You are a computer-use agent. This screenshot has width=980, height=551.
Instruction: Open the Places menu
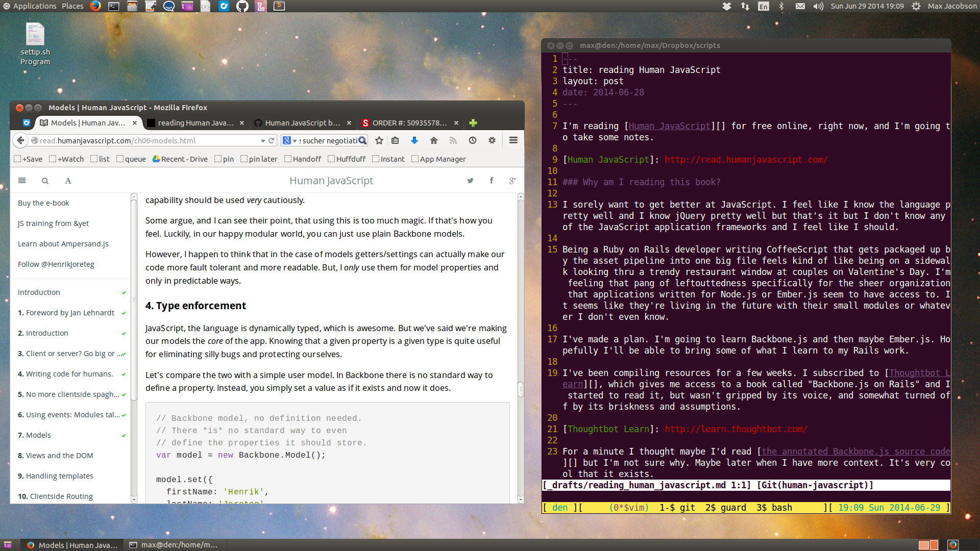(72, 6)
